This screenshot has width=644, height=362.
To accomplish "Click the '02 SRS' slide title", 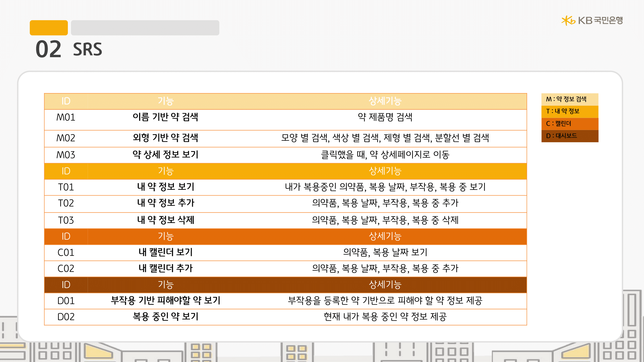I will click(x=69, y=49).
